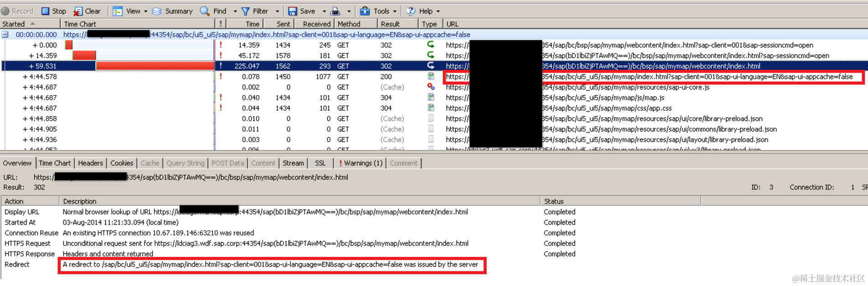Open the Tools toolbox button
This screenshot has width=868, height=286.
(375, 11)
